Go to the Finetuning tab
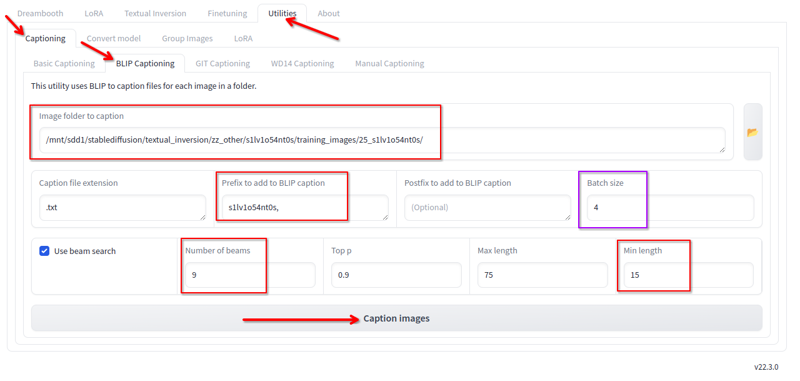 click(227, 13)
